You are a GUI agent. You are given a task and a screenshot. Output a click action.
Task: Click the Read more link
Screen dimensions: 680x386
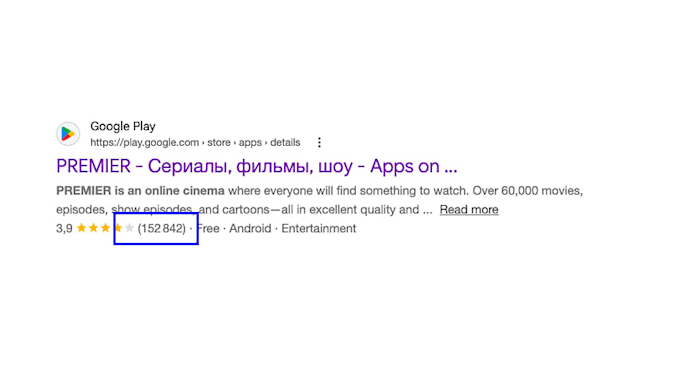tap(469, 209)
